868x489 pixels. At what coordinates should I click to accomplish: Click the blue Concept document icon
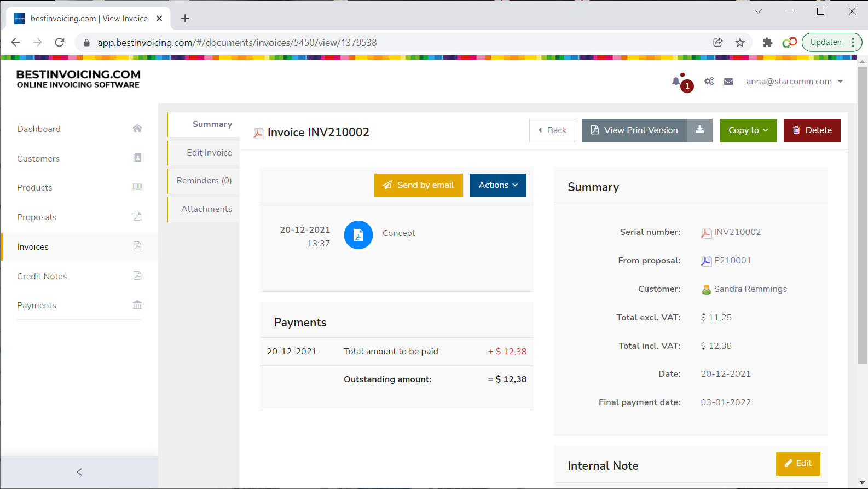click(x=358, y=235)
